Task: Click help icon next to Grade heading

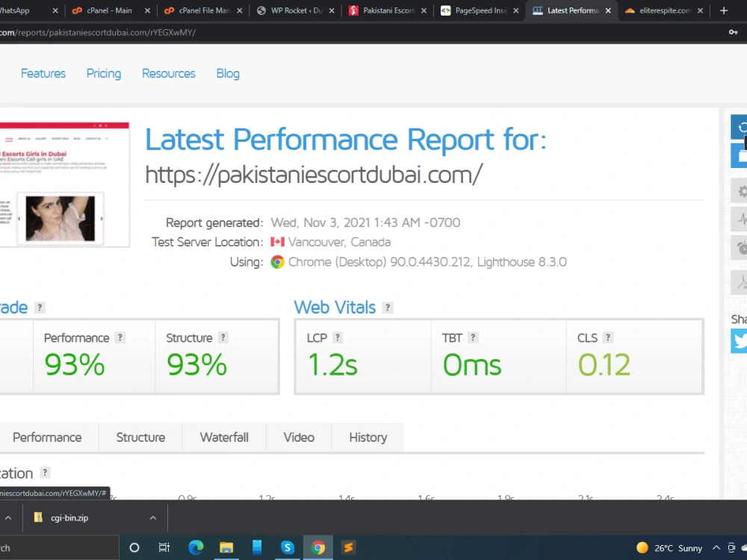Action: pos(40,308)
